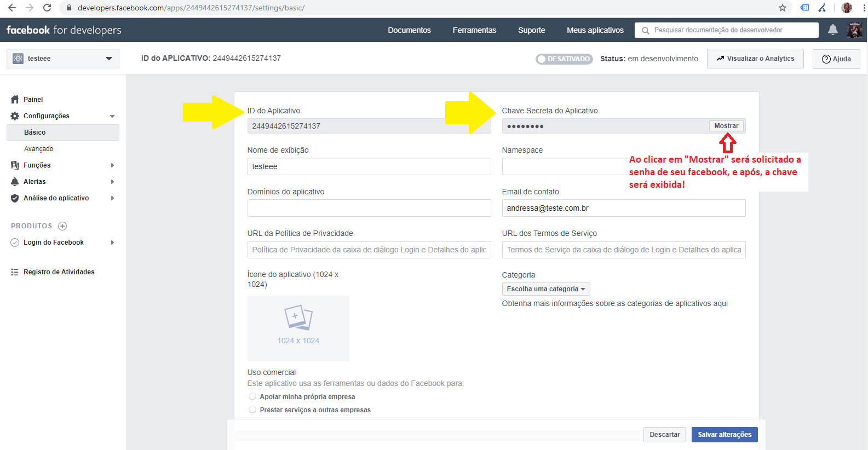The image size is (868, 450).
Task: Open the Documentos menu
Action: (409, 30)
